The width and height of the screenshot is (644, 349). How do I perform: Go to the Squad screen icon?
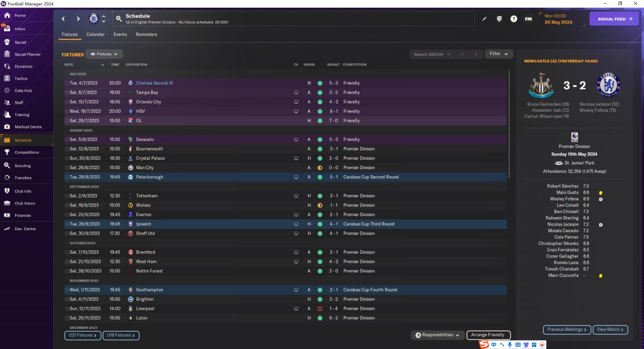tap(7, 42)
